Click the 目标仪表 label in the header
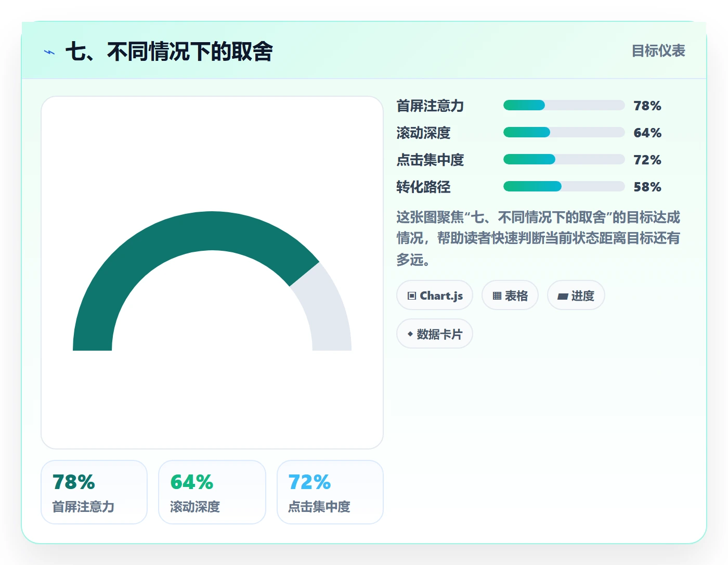This screenshot has height=565, width=728. (658, 51)
